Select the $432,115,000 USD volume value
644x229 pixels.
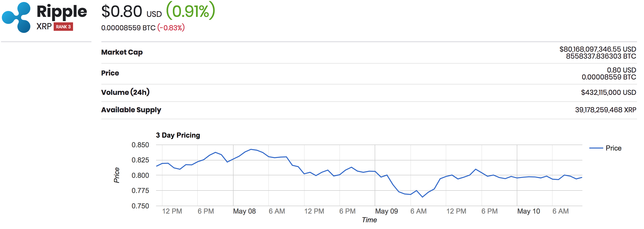point(608,92)
